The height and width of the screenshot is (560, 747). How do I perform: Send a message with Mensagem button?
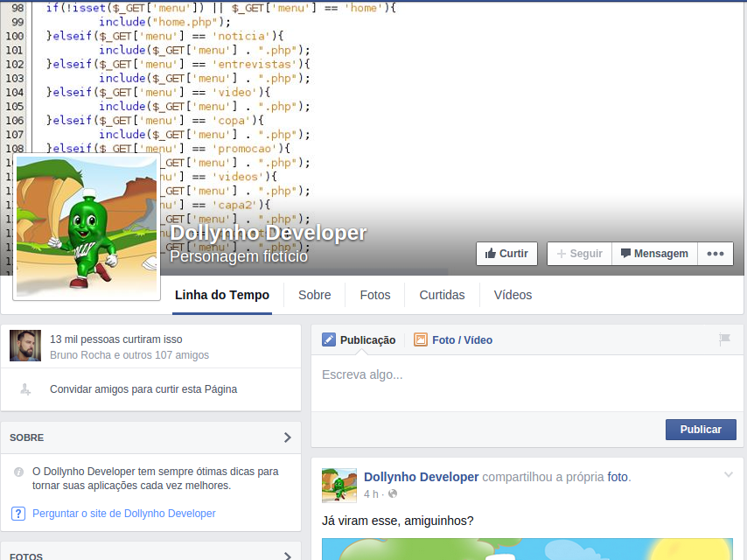pos(654,254)
